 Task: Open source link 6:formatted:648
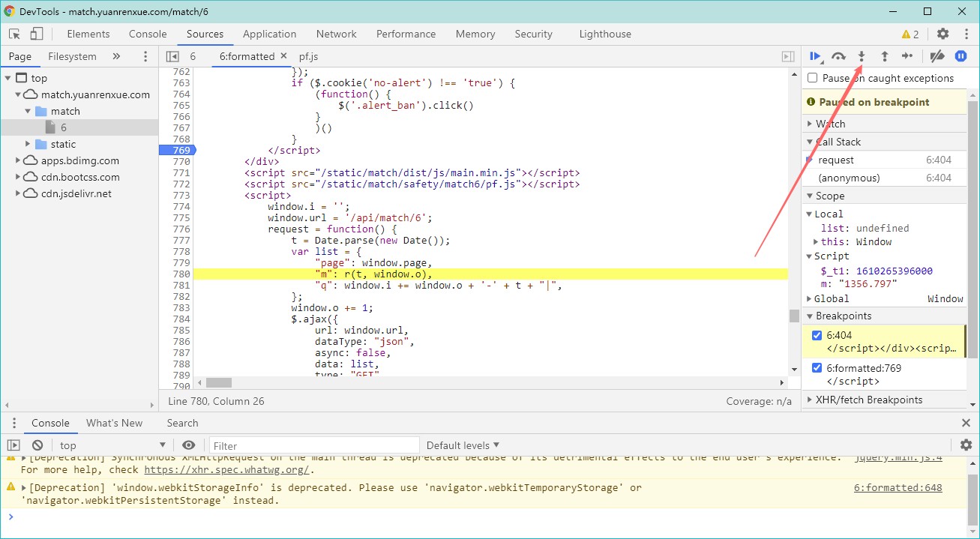[x=898, y=487]
